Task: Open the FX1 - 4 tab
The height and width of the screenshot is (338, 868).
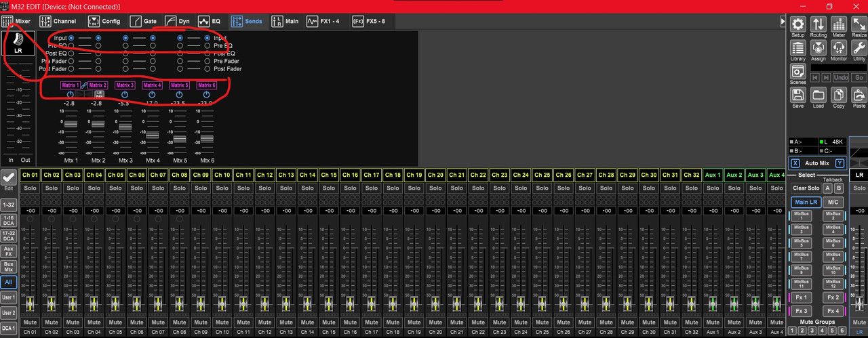Action: click(x=323, y=22)
